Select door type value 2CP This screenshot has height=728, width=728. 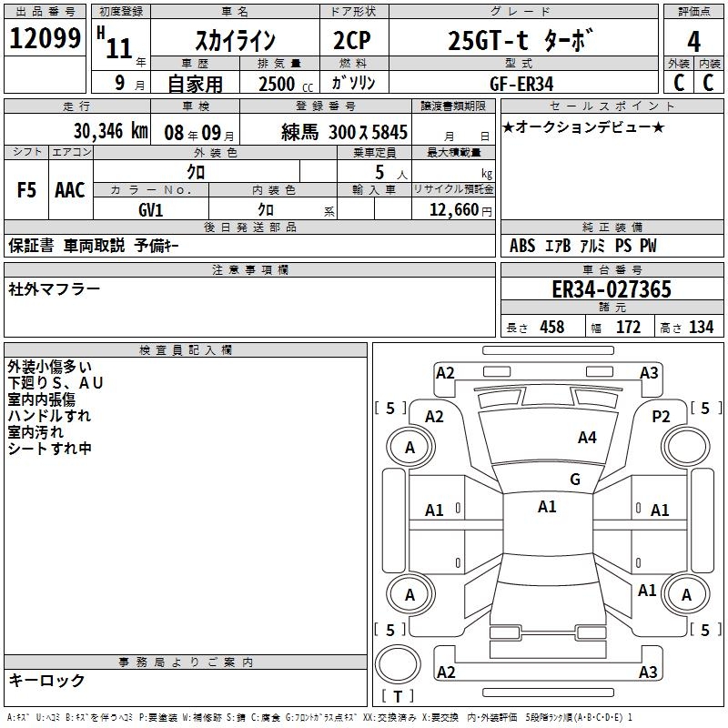(352, 40)
